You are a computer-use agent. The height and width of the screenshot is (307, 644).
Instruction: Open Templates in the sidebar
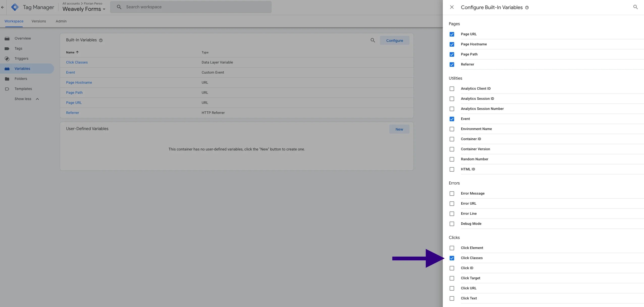point(23,89)
